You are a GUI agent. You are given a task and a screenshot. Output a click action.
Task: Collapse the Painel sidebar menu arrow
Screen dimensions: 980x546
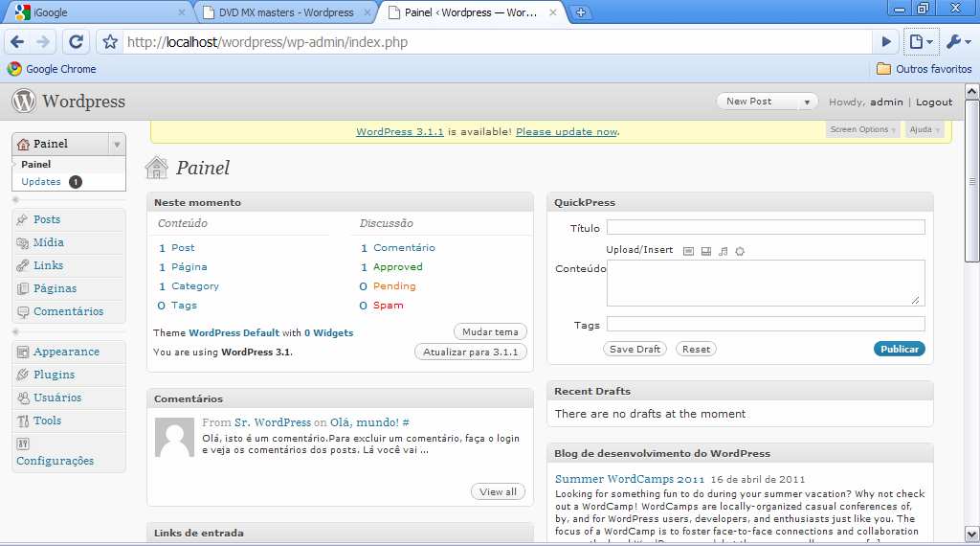(117, 145)
